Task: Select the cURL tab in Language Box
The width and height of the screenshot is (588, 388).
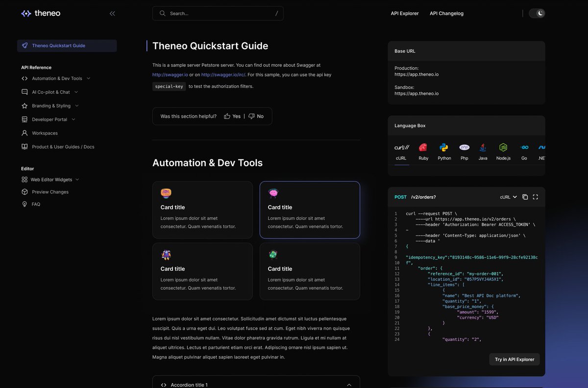Action: [401, 152]
